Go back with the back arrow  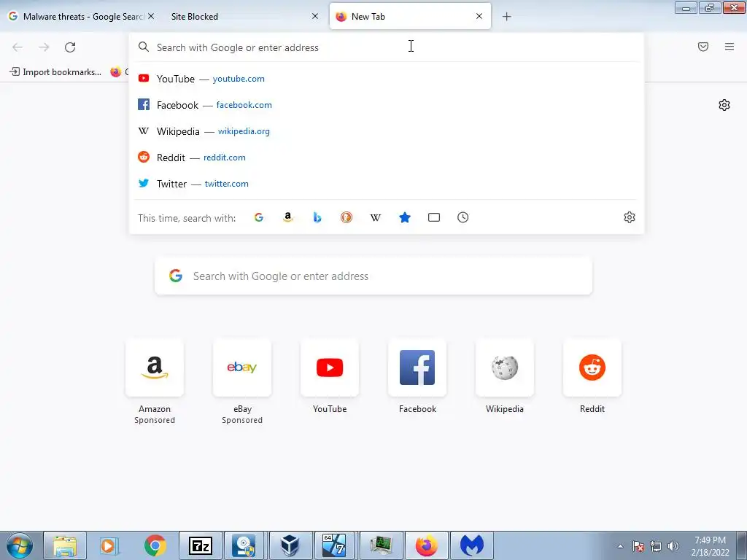[18, 47]
